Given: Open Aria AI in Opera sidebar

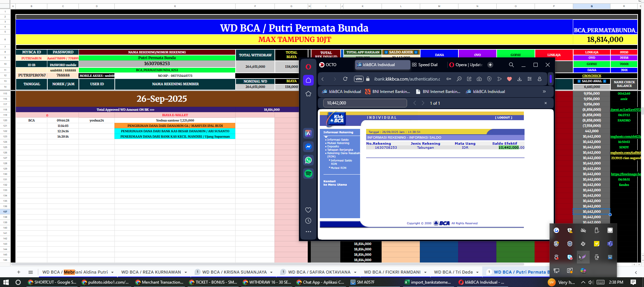Looking at the screenshot, I should tap(308, 133).
